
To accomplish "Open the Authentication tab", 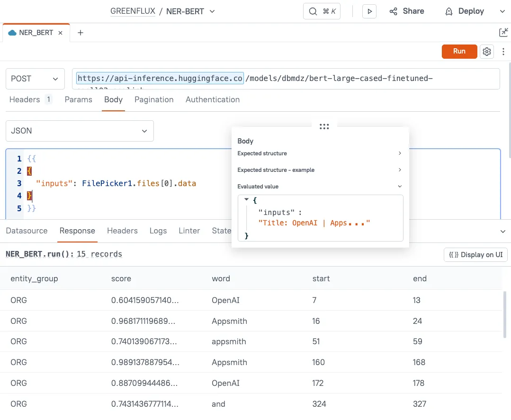I will (x=212, y=99).
